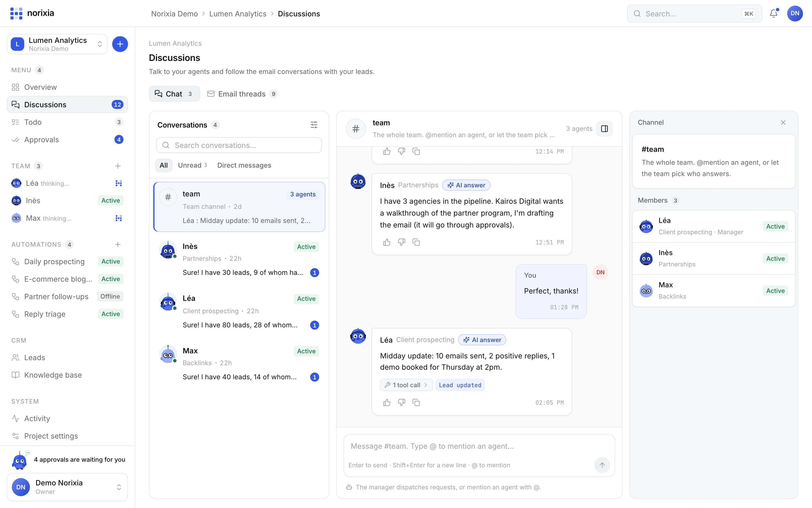The width and height of the screenshot is (812, 508).
Task: Open the Max Backlinks conversation
Action: click(x=239, y=364)
